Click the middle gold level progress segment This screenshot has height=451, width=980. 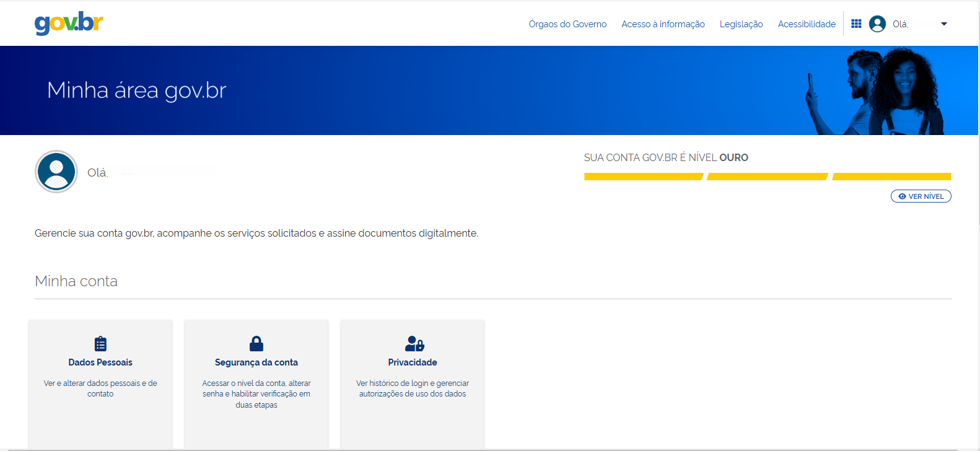(x=767, y=177)
